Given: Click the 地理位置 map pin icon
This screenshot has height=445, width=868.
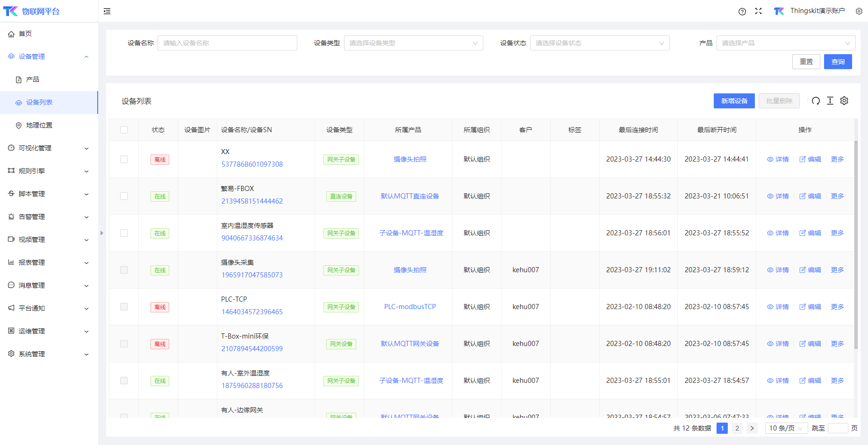Looking at the screenshot, I should pyautogui.click(x=19, y=126).
